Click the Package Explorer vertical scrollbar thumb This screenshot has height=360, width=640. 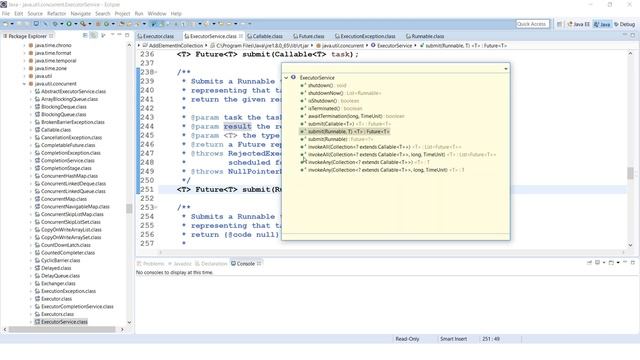pyautogui.click(x=129, y=209)
